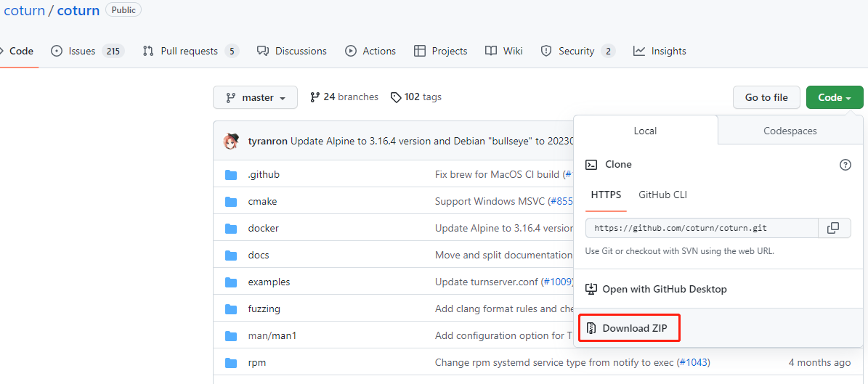868x384 pixels.
Task: Click the man/man1 folder icon
Action: (x=231, y=336)
